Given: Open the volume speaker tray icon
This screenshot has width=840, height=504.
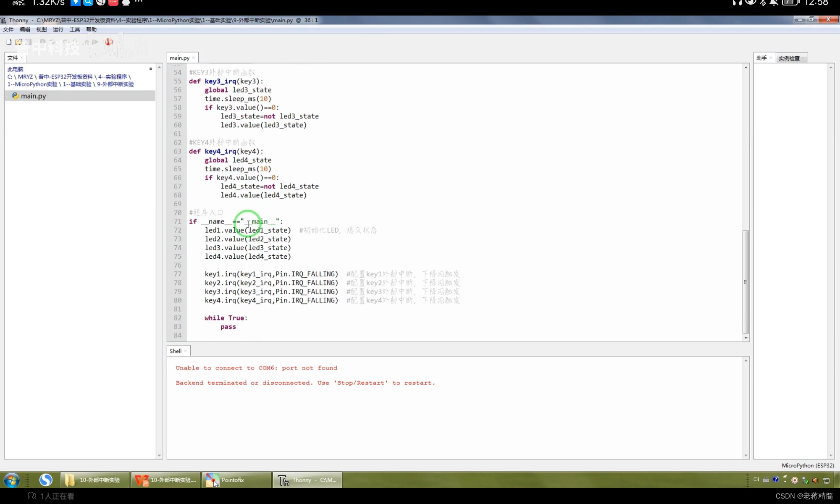Looking at the screenshot, I should click(x=815, y=480).
